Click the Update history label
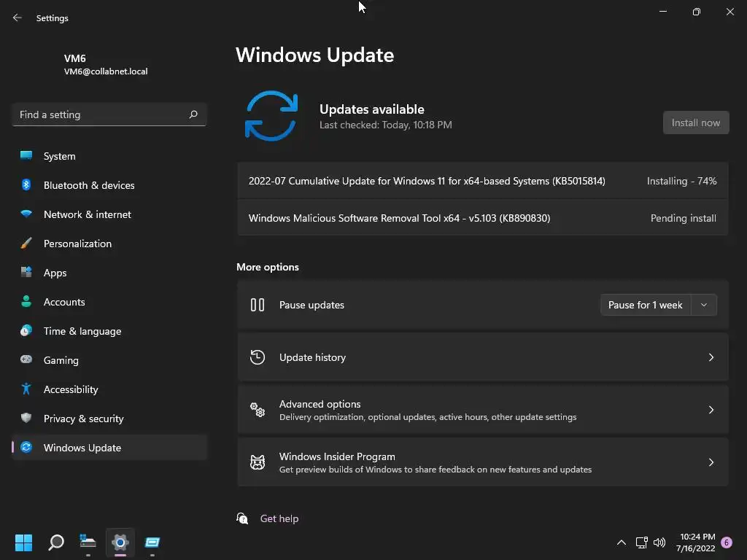The height and width of the screenshot is (560, 747). click(312, 357)
